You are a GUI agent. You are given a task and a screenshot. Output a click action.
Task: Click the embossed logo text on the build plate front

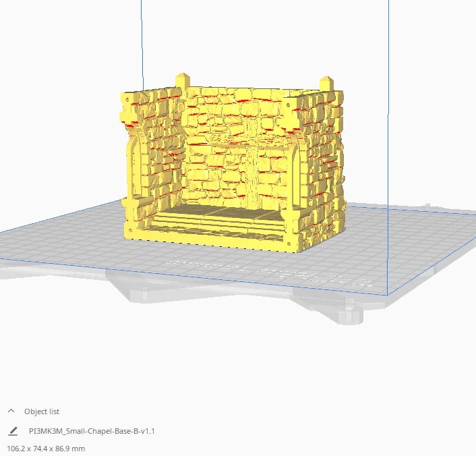click(270, 270)
